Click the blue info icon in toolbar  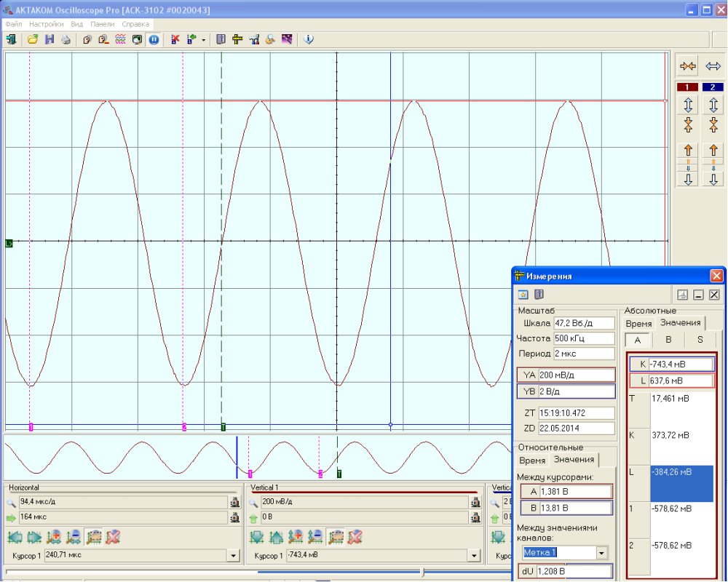point(309,39)
